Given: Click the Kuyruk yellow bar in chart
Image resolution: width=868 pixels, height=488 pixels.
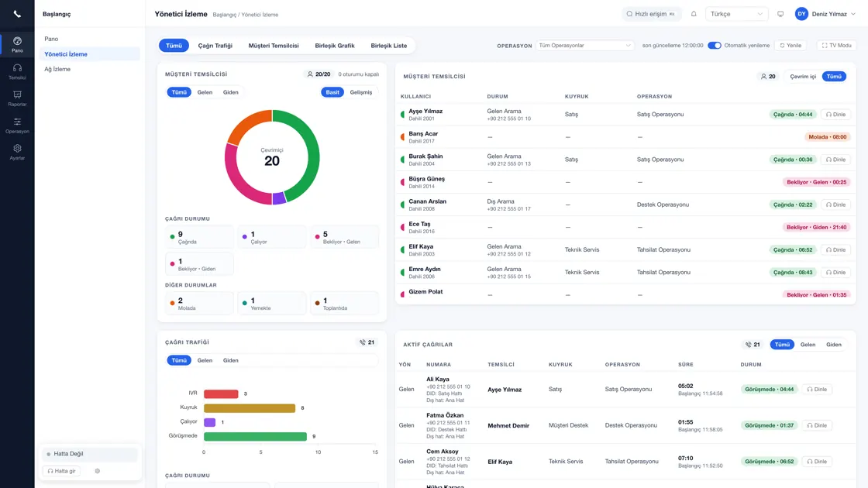Looking at the screenshot, I should 249,408.
